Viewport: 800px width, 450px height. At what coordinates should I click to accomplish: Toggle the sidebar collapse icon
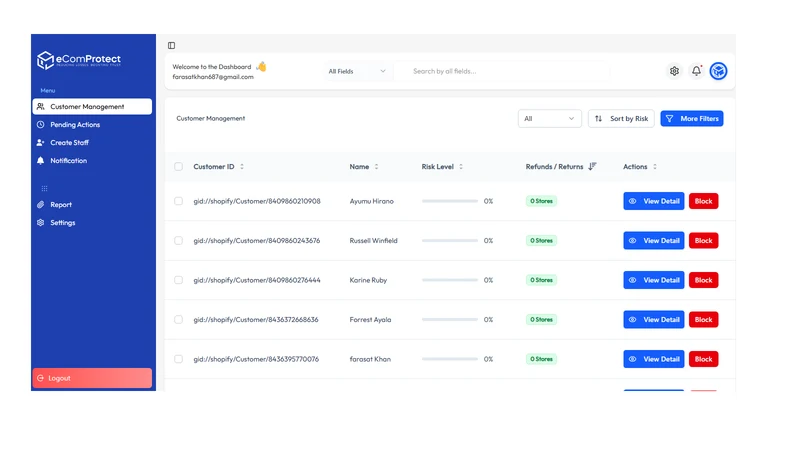pyautogui.click(x=171, y=45)
